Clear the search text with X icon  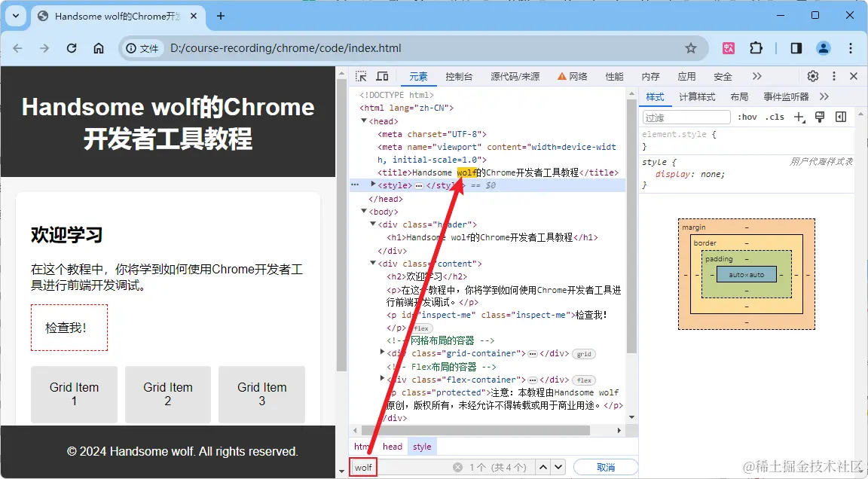(x=458, y=468)
